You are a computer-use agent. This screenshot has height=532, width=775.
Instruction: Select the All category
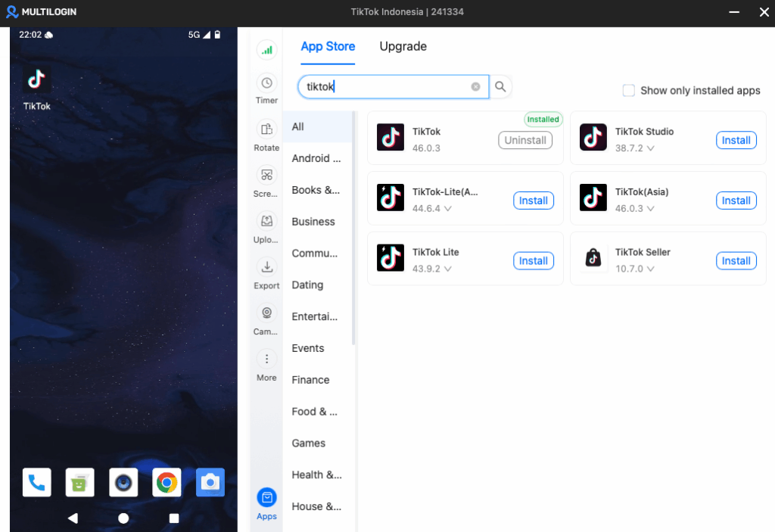(x=317, y=126)
